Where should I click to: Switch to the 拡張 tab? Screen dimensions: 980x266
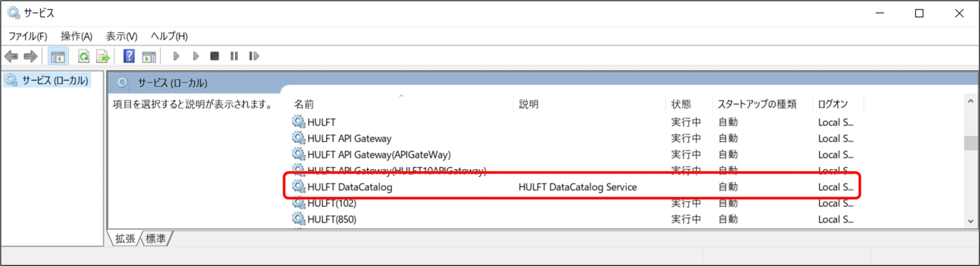pyautogui.click(x=125, y=239)
